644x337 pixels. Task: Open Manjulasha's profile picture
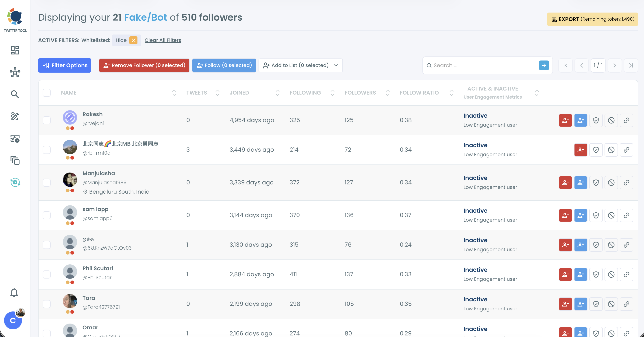[70, 180]
